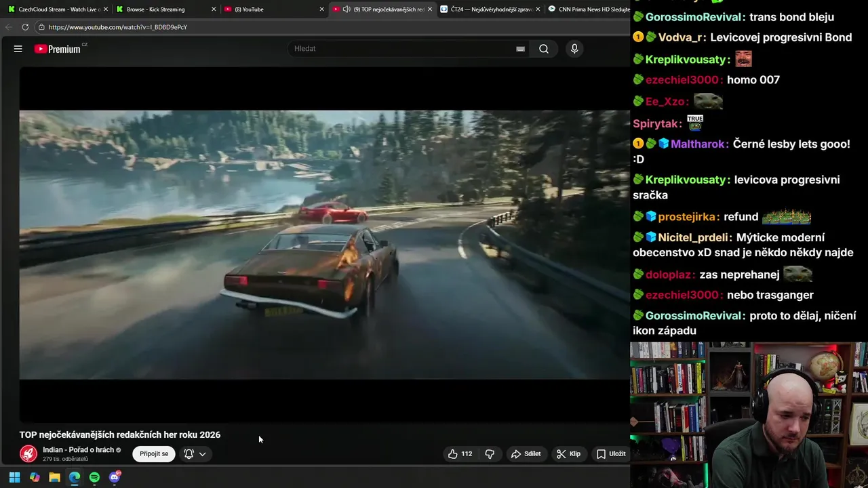Click the TRUE emote from Spirytak
This screenshot has height=488, width=868.
click(x=695, y=123)
